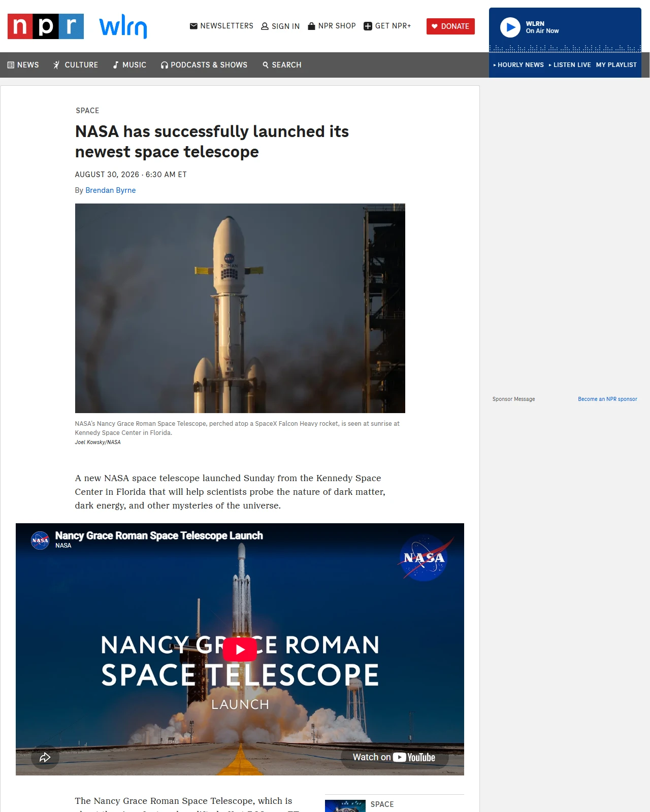Click the Podcasts headphones icon
The image size is (650, 812).
pyautogui.click(x=165, y=65)
